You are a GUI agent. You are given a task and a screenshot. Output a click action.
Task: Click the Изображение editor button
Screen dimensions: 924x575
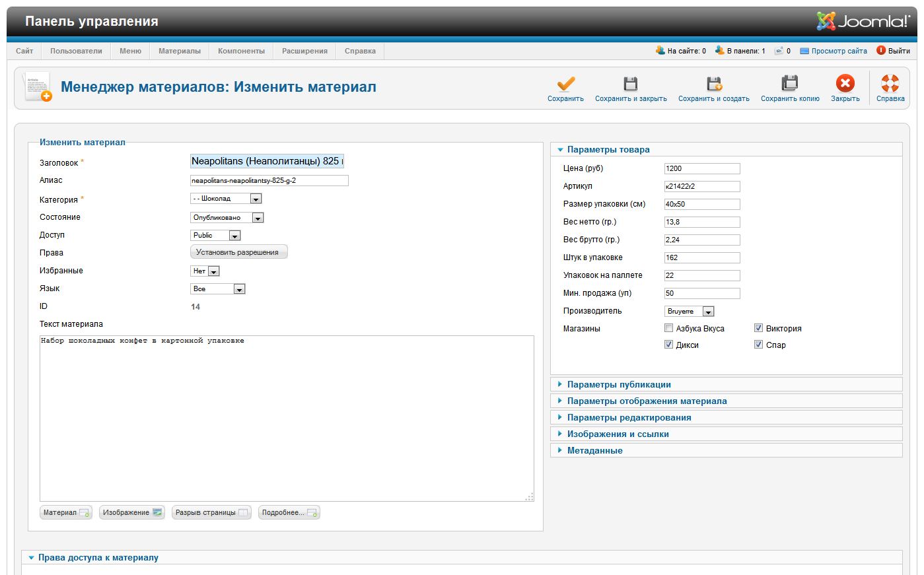[x=132, y=513]
